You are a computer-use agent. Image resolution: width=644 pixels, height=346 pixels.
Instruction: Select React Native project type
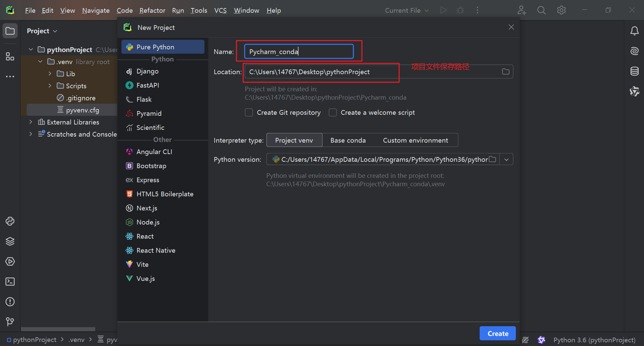(x=163, y=250)
